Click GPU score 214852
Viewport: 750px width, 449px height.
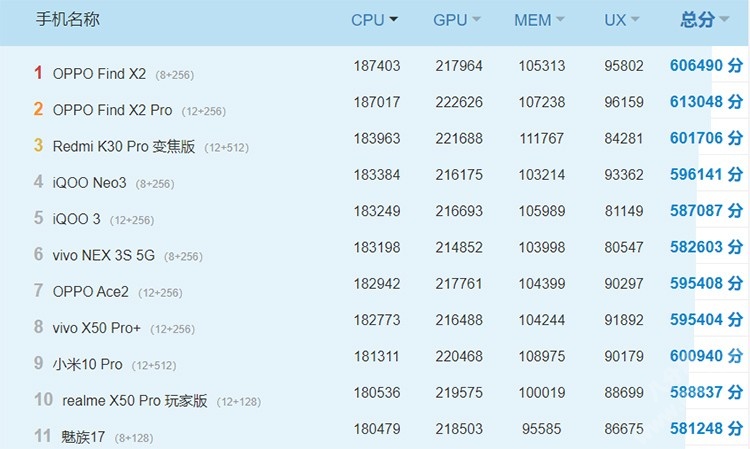459,247
